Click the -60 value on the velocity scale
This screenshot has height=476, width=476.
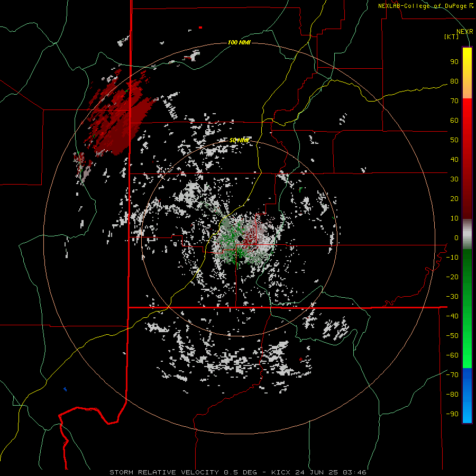pos(452,355)
